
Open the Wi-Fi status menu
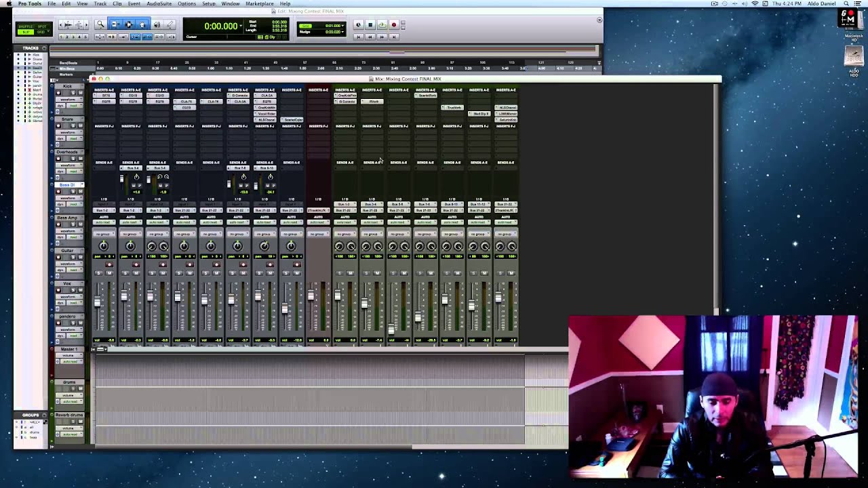point(755,4)
